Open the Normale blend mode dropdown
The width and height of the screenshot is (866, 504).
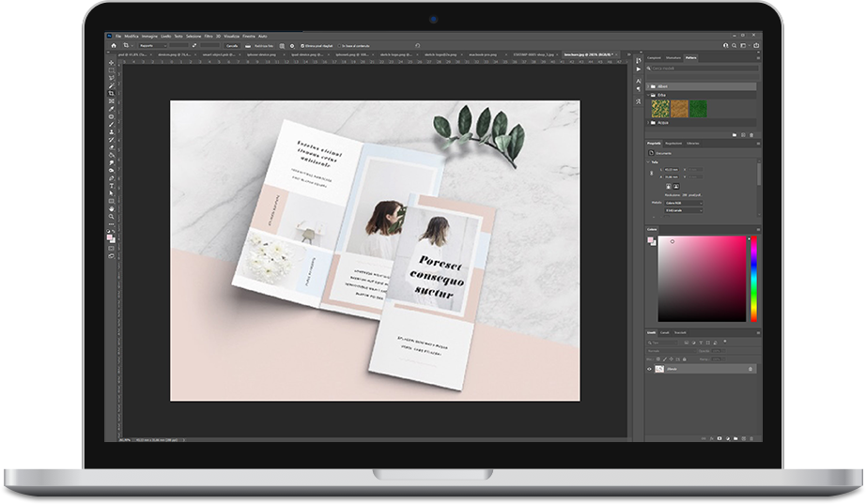point(671,350)
